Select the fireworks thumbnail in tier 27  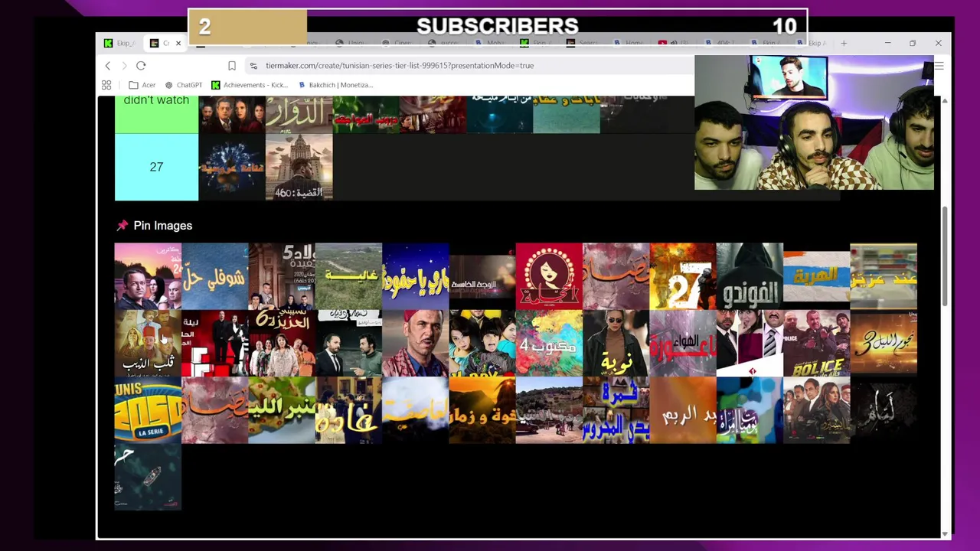(x=232, y=167)
